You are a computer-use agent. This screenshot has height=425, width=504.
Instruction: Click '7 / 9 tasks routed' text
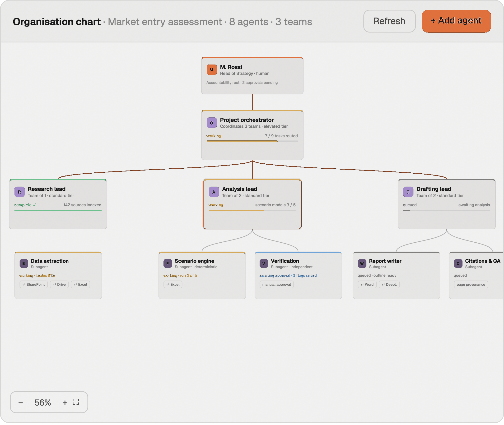click(x=281, y=136)
